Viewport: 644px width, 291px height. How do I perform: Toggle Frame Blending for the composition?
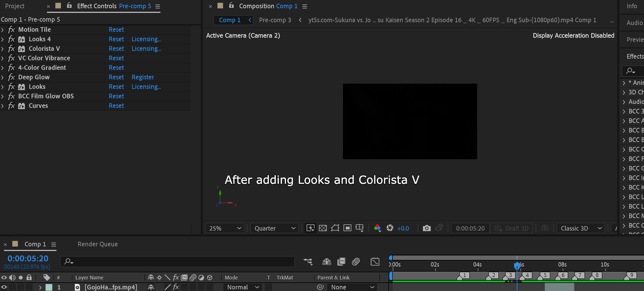pyautogui.click(x=341, y=262)
